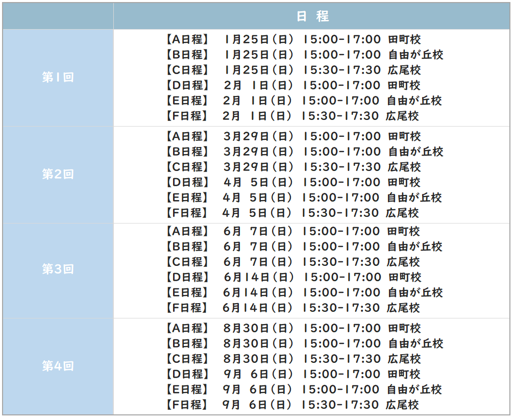This screenshot has height=420, width=514.
Task: Click 第4回 F日程 9月6日 広尾校 entry
Action: click(292, 405)
